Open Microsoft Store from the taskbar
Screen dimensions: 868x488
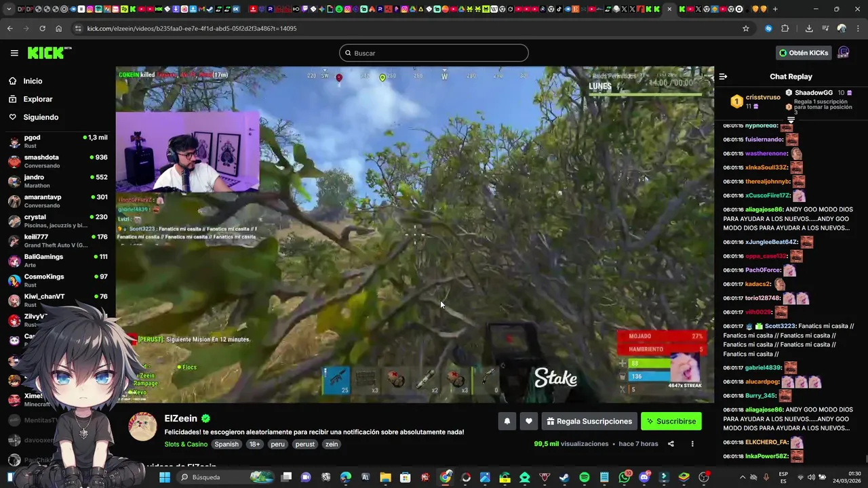click(406, 477)
